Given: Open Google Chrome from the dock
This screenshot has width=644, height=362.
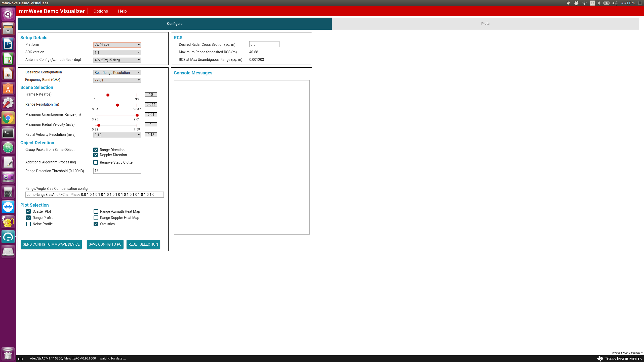Looking at the screenshot, I should click(8, 118).
